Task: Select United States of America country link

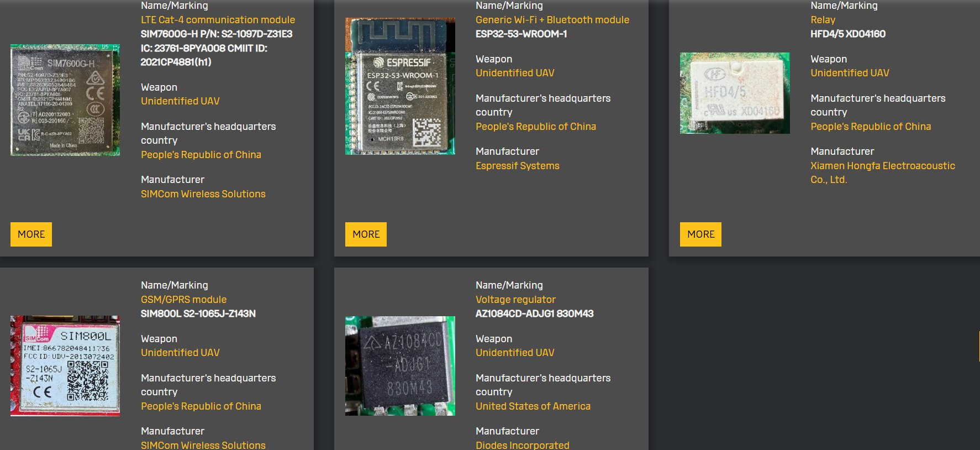Action: (x=533, y=406)
